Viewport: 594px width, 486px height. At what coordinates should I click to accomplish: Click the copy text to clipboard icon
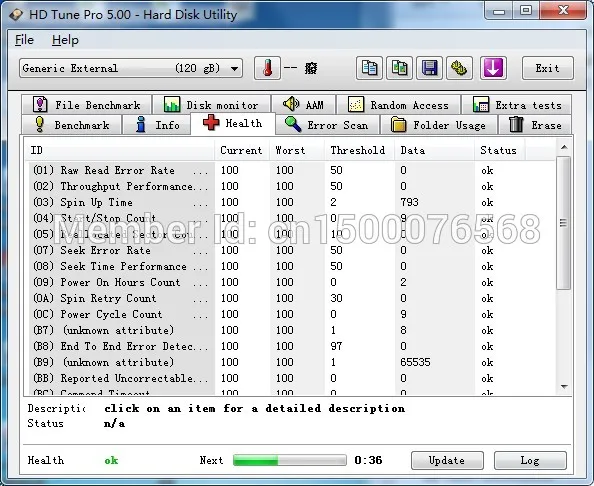coord(369,68)
